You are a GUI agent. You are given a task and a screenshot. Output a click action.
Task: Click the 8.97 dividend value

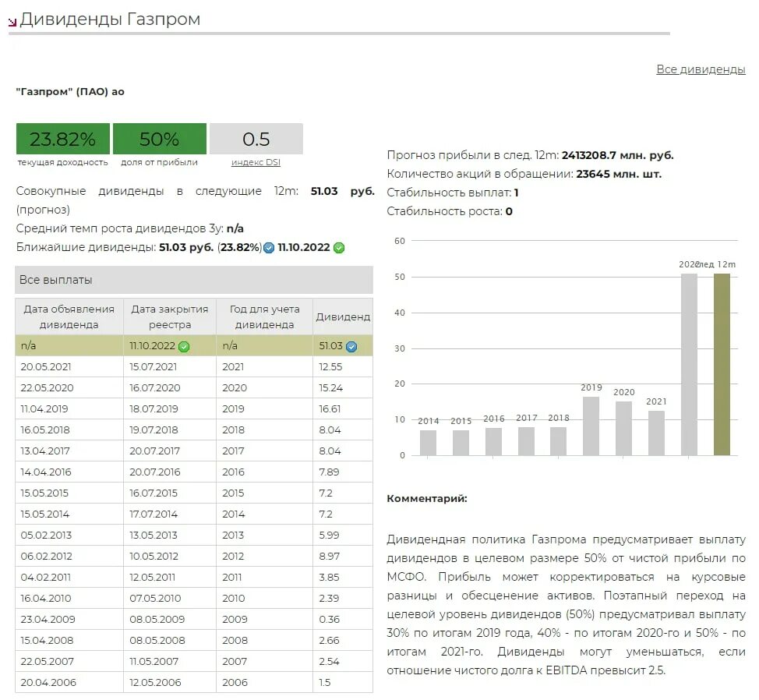click(x=329, y=557)
